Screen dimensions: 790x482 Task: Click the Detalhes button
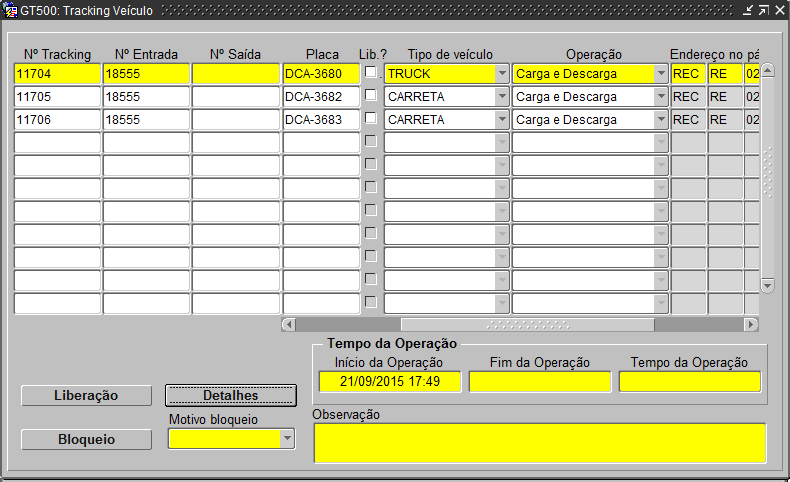pos(231,395)
